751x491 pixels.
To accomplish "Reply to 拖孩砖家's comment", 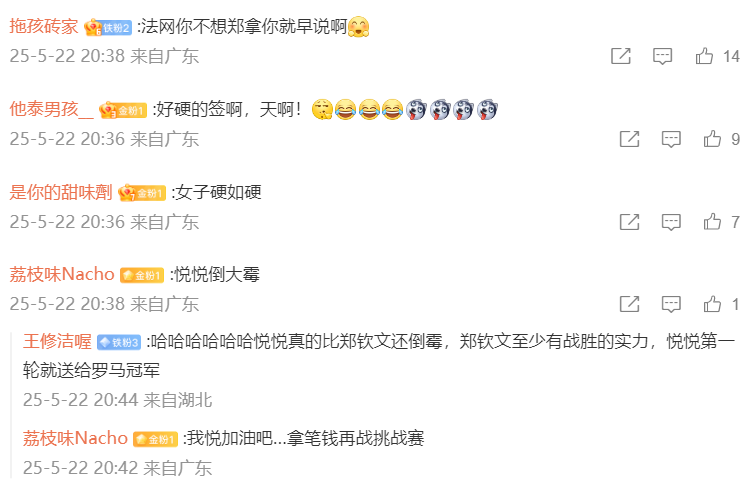I will [x=662, y=57].
